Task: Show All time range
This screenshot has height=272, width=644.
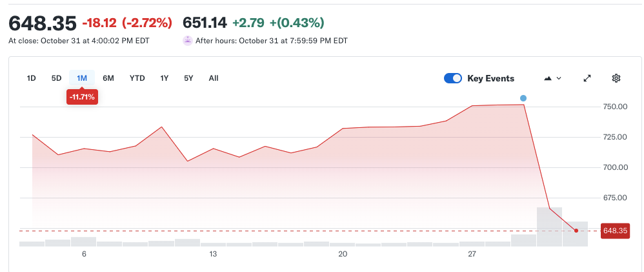Action: (x=214, y=78)
